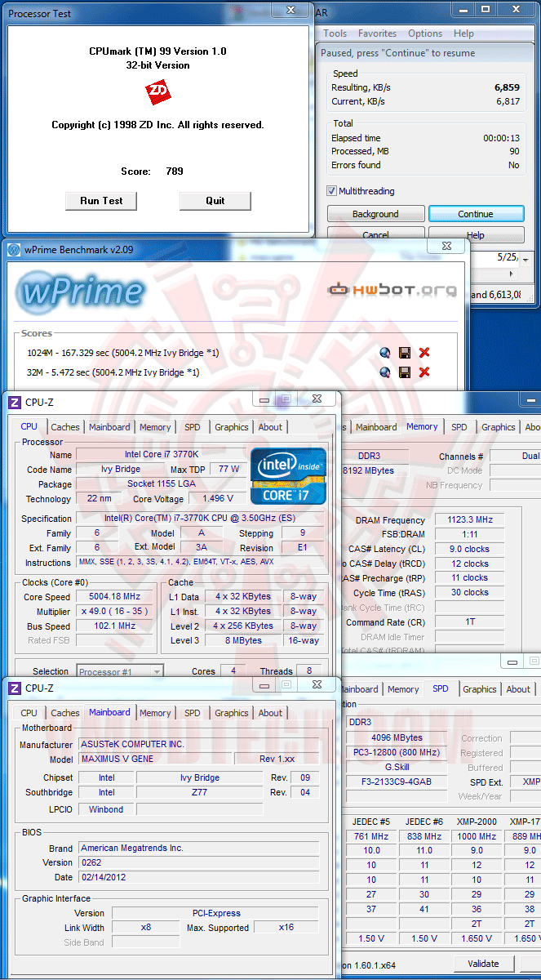Click the Command Rate value '1T'
541x980 pixels.
pos(469,621)
